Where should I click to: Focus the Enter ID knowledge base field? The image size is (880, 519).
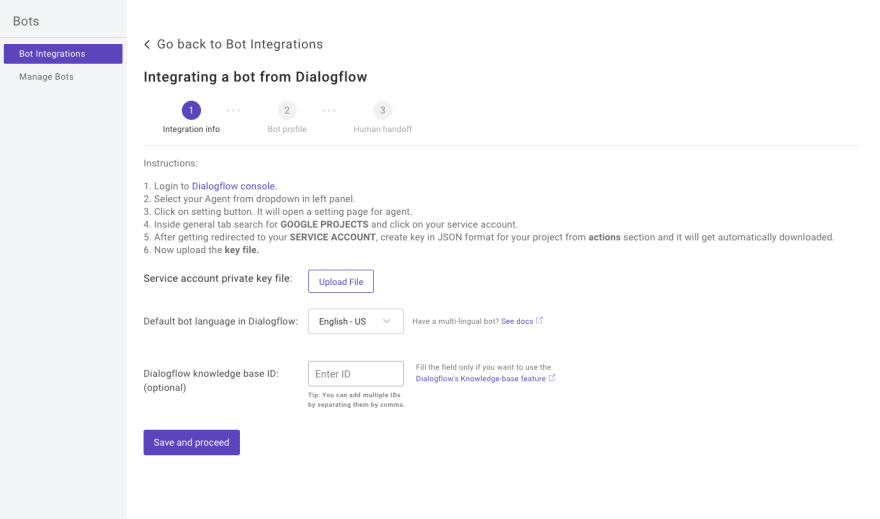pos(356,374)
